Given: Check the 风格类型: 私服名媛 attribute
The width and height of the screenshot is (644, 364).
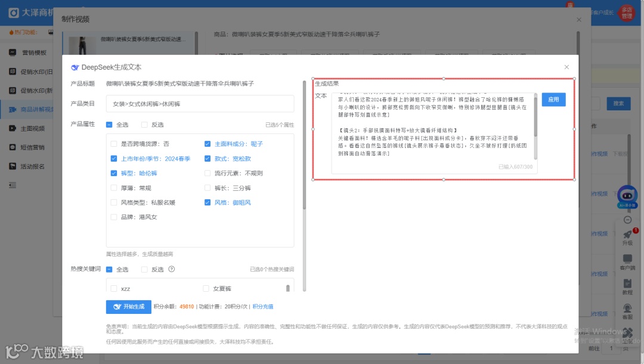Looking at the screenshot, I should pyautogui.click(x=114, y=202).
